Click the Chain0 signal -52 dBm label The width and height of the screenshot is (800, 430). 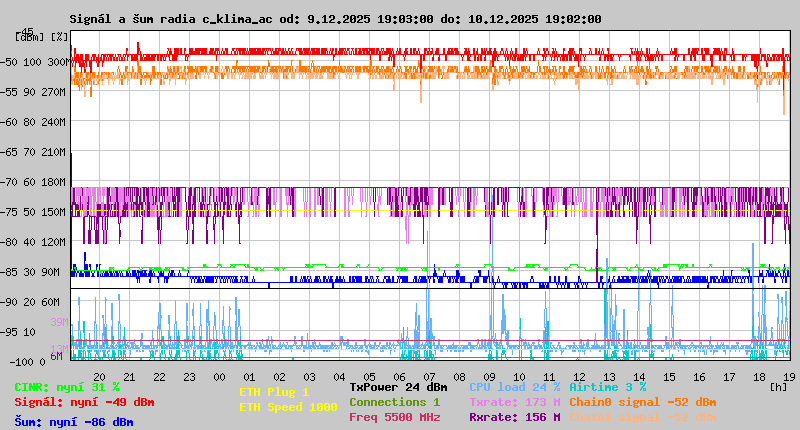(x=642, y=402)
